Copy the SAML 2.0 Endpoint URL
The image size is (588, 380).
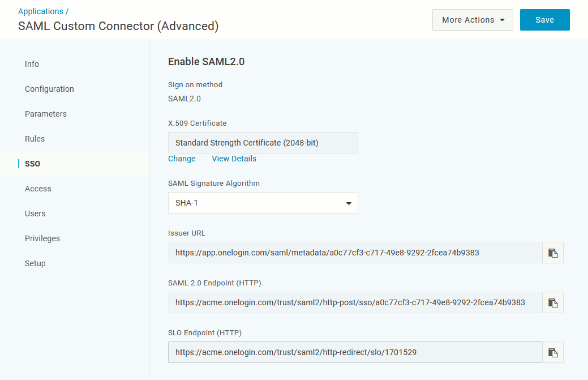point(552,302)
